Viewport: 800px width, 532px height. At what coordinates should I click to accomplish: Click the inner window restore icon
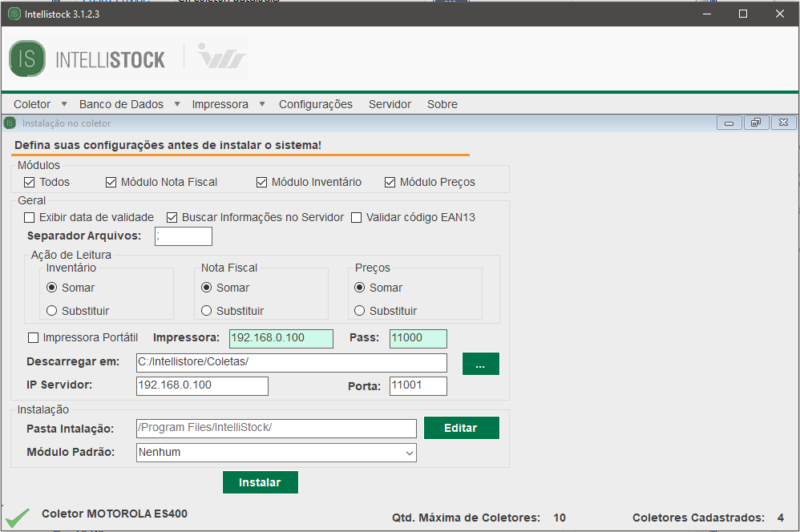tap(755, 123)
